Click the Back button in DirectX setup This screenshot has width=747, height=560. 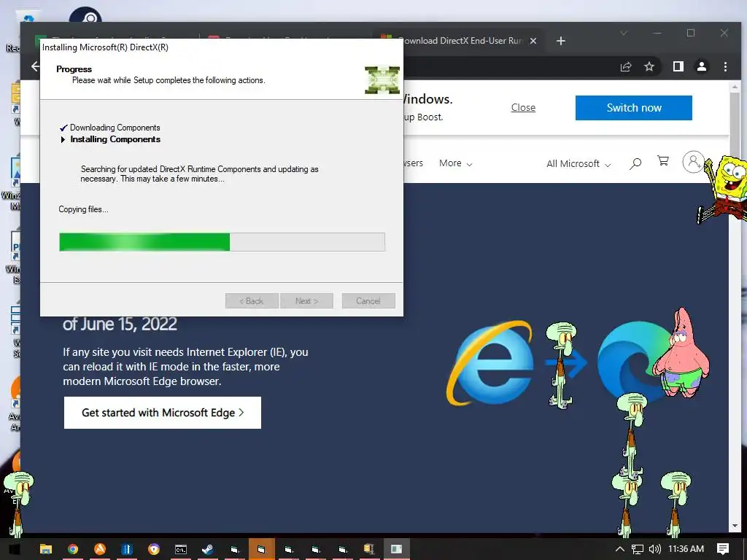[x=252, y=301]
